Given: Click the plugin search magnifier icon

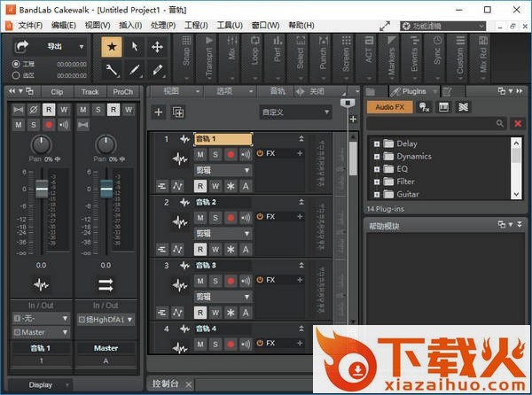Looking at the screenshot, I should (500, 123).
